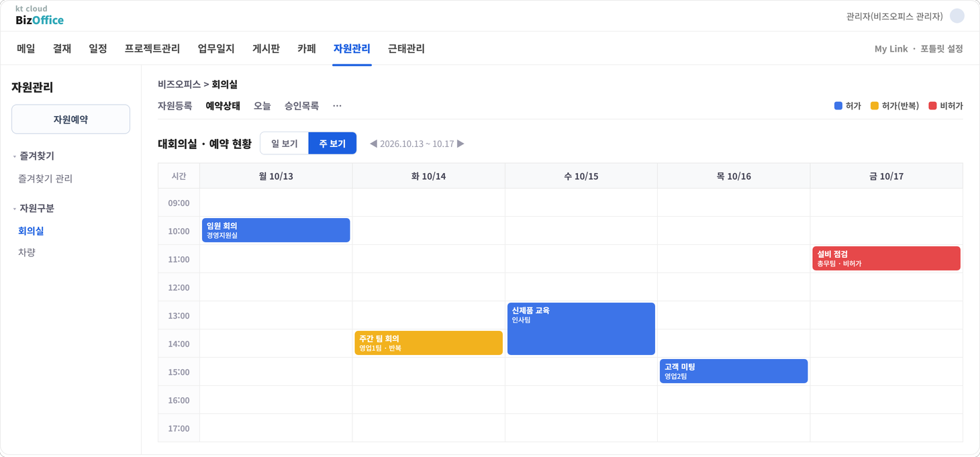The width and height of the screenshot is (980, 457).
Task: Click the 17:00 time label
Action: tap(179, 428)
